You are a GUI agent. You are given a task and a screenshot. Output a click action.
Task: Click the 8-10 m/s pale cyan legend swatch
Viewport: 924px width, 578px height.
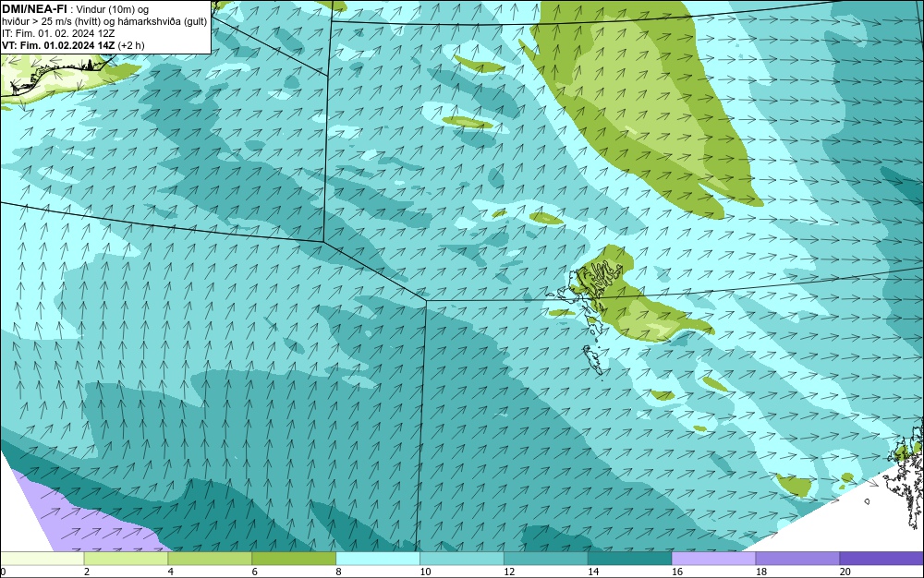coord(378,559)
